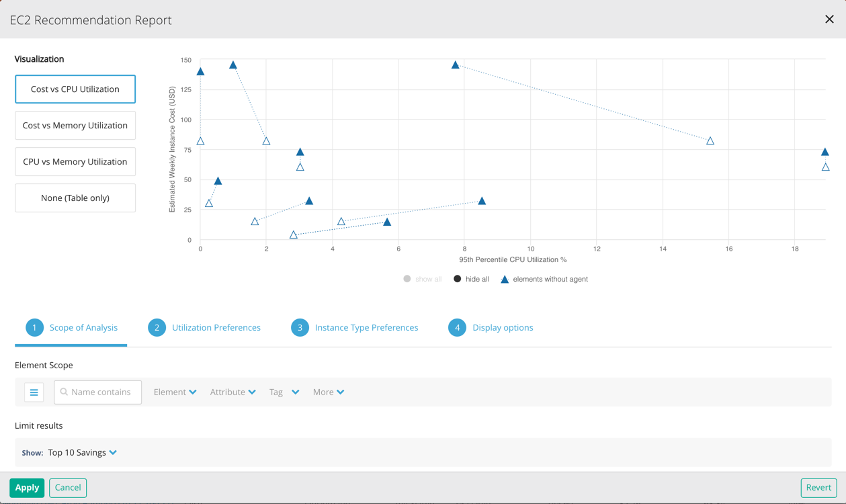The width and height of the screenshot is (846, 504).
Task: Switch to the Scope of Analysis tab
Action: pos(71,328)
